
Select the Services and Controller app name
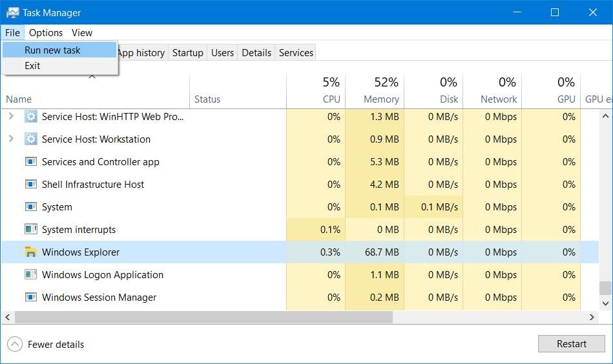(x=101, y=162)
